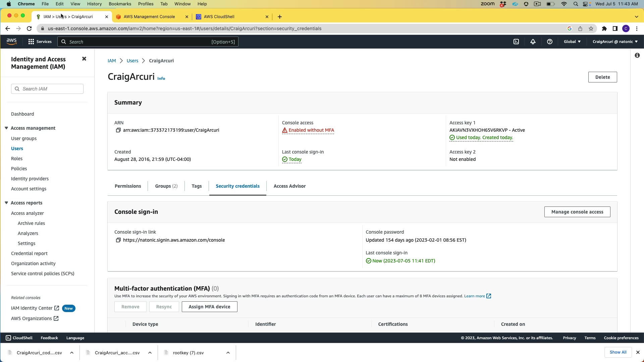Open the Global region dropdown
Image resolution: width=644 pixels, height=362 pixels.
click(572, 42)
